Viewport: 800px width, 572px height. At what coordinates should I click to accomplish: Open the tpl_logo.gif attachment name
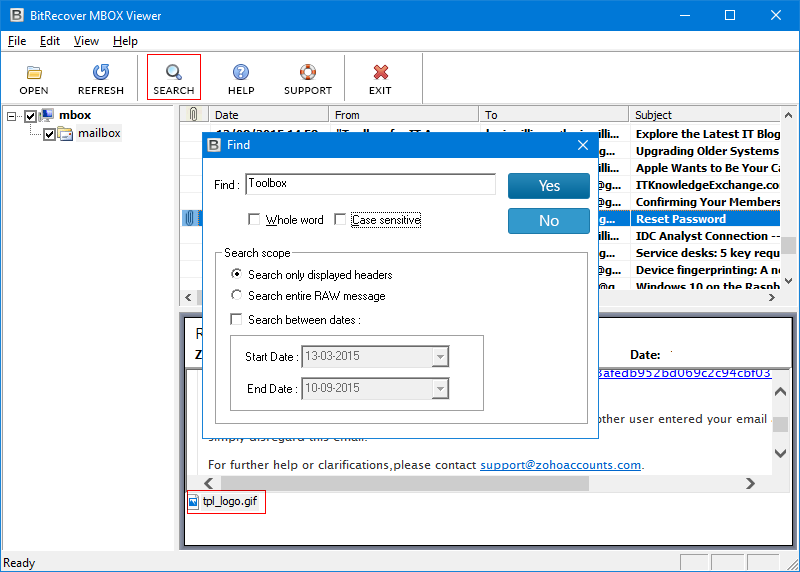click(230, 501)
